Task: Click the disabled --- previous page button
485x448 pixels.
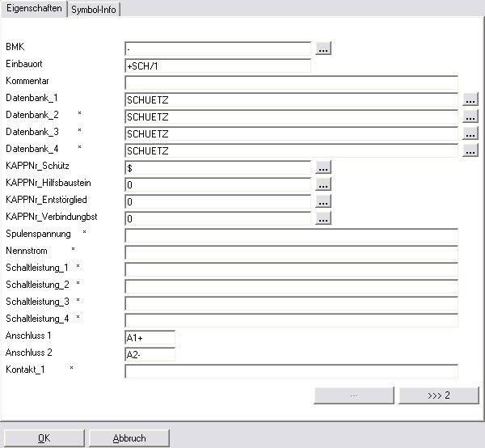Action: [354, 395]
